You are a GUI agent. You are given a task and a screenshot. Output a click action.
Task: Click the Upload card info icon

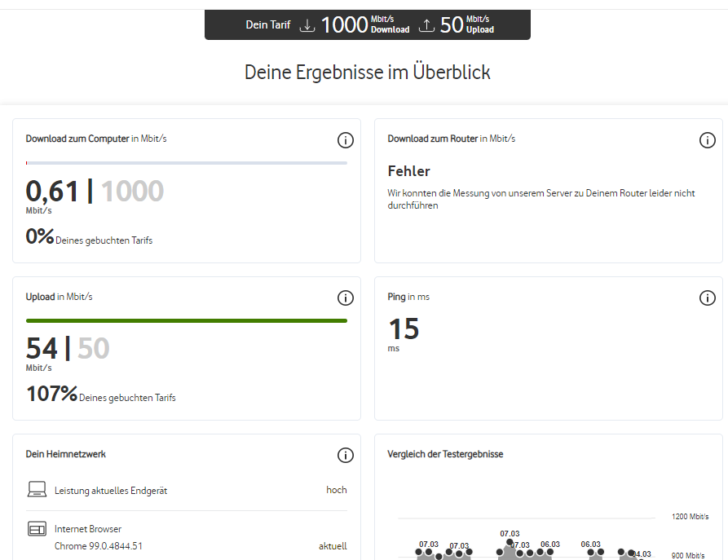click(345, 298)
